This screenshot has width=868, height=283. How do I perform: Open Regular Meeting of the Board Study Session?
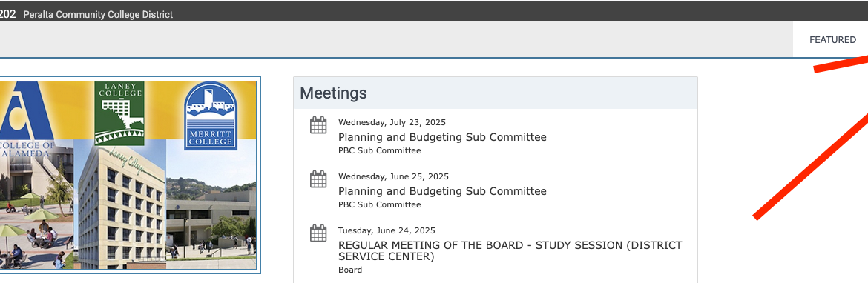(510, 251)
